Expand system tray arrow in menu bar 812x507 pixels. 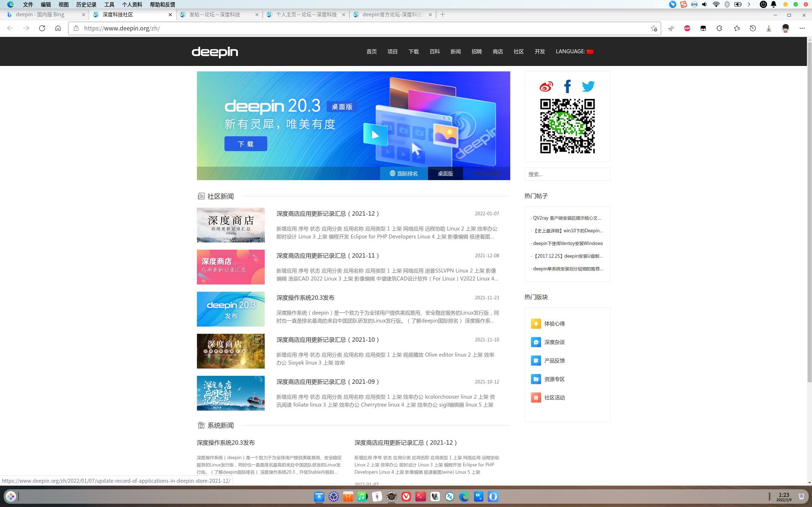click(749, 4)
